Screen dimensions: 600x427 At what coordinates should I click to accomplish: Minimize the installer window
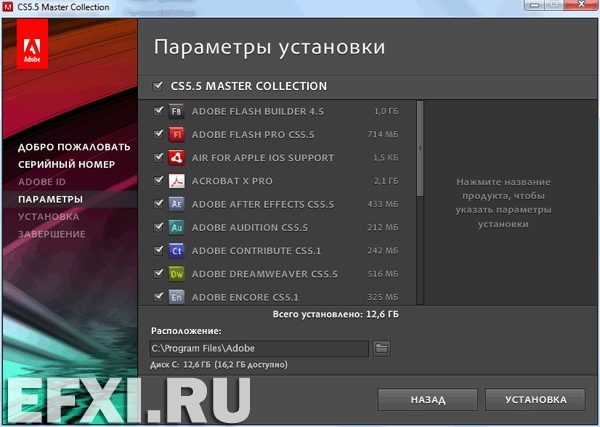[x=535, y=5]
